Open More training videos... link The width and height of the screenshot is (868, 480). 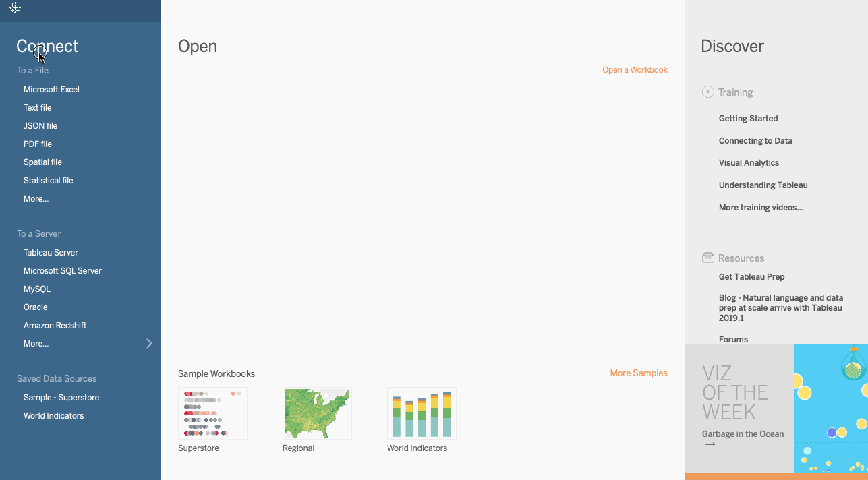[761, 207]
